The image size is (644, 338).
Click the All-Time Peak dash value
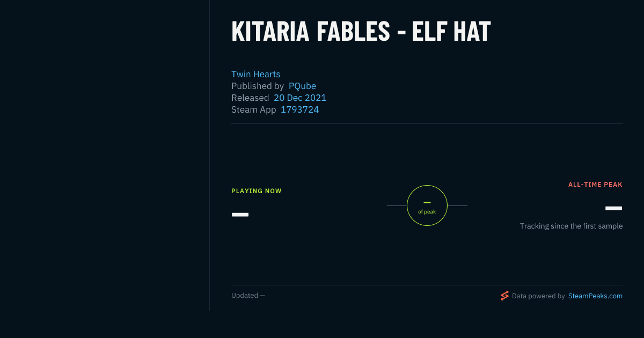(x=613, y=208)
